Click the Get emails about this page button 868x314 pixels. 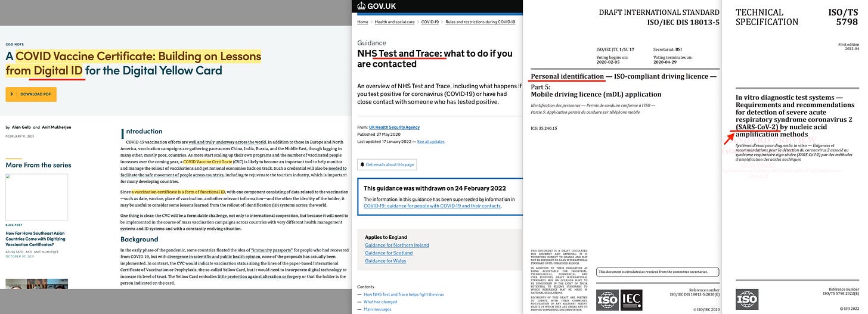(x=387, y=164)
